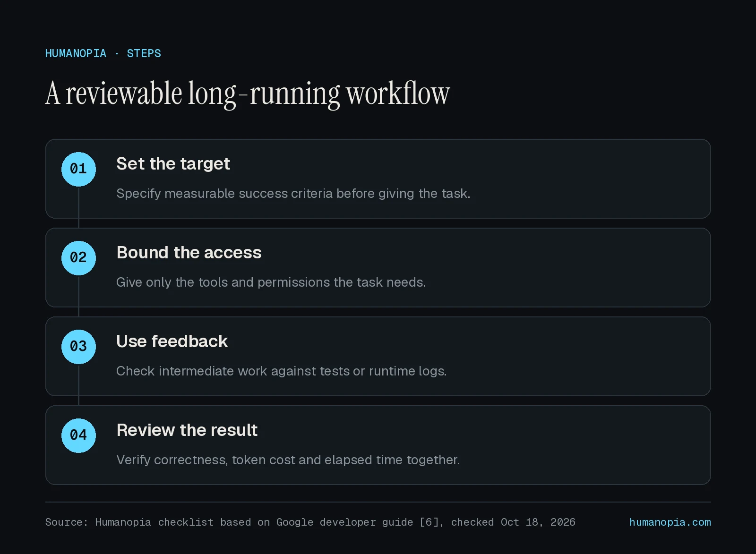Click the 02 step number badge
756x554 pixels.
point(78,258)
